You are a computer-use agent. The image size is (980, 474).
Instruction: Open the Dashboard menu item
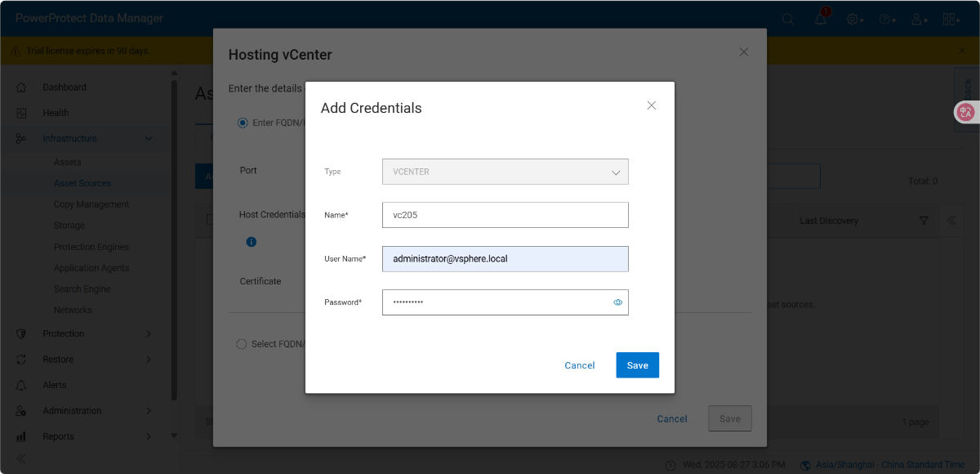click(65, 87)
